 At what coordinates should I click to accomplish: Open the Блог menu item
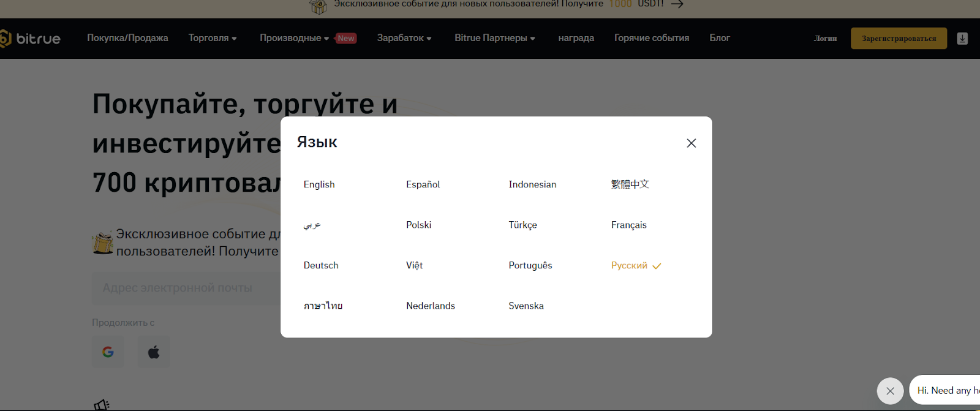point(720,38)
